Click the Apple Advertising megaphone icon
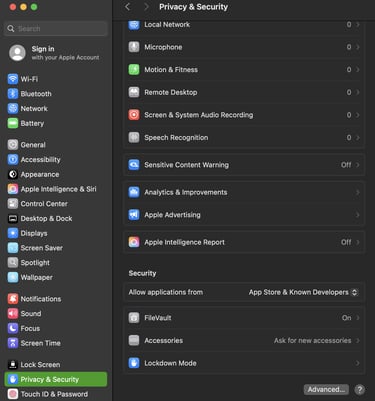 tap(134, 215)
